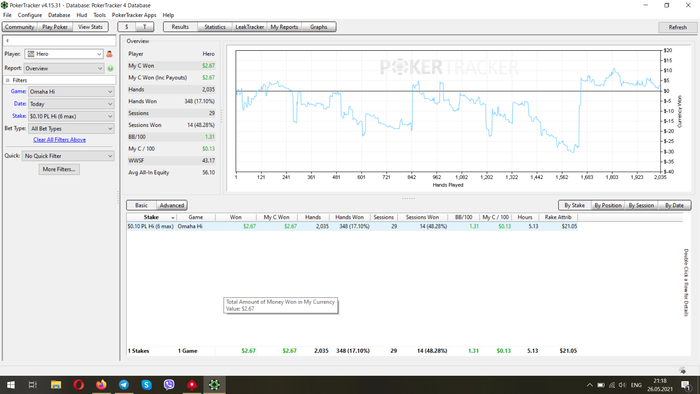
Task: Switch to the Community tab
Action: tap(20, 27)
